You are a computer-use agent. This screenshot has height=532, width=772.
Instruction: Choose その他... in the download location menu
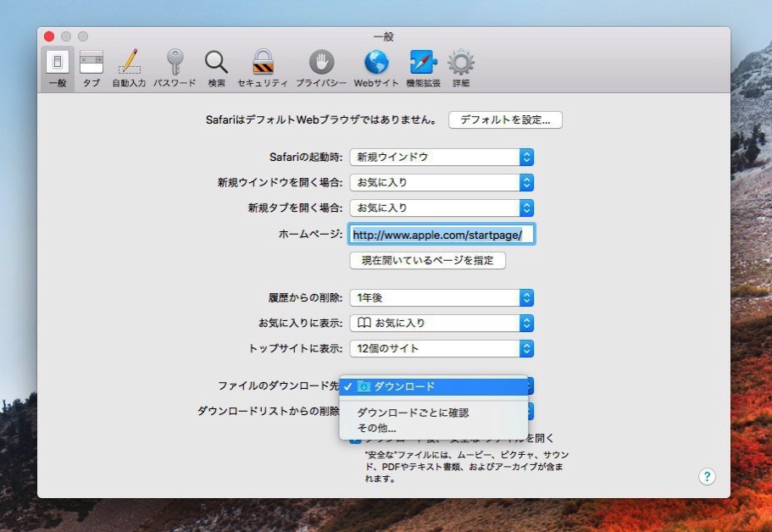(x=433, y=428)
